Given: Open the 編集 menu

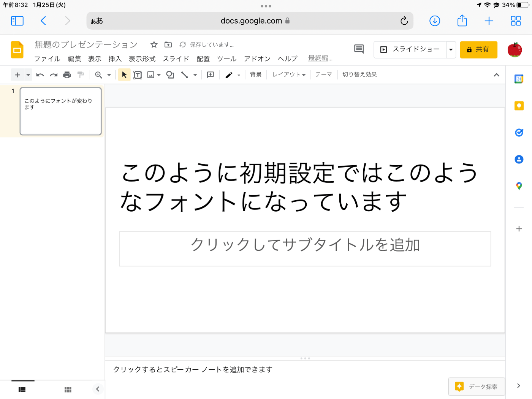Looking at the screenshot, I should 74,59.
